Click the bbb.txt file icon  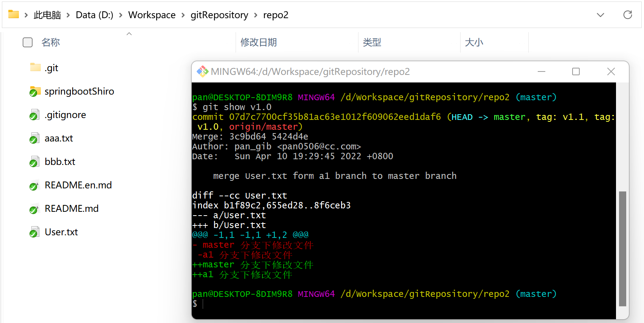34,162
